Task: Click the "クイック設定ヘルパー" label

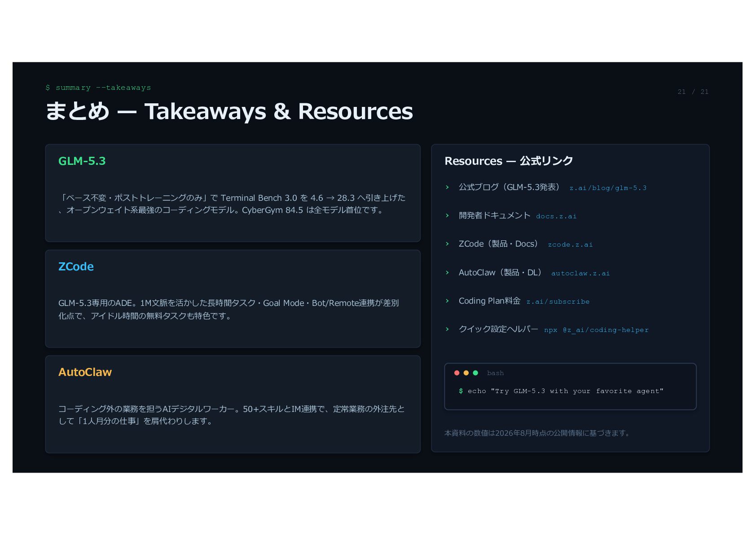Action: click(498, 329)
